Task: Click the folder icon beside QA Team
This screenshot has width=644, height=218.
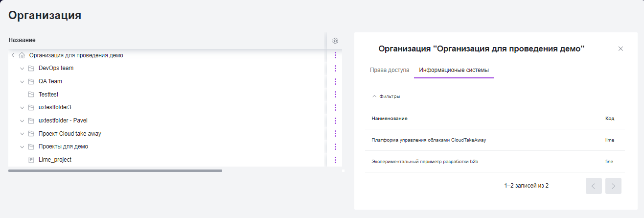Action: [31, 81]
